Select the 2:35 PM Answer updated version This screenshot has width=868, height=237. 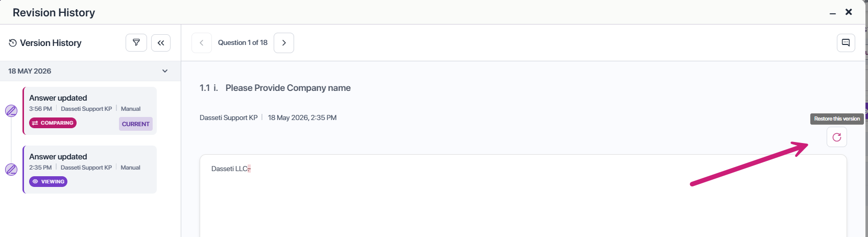[x=90, y=170]
